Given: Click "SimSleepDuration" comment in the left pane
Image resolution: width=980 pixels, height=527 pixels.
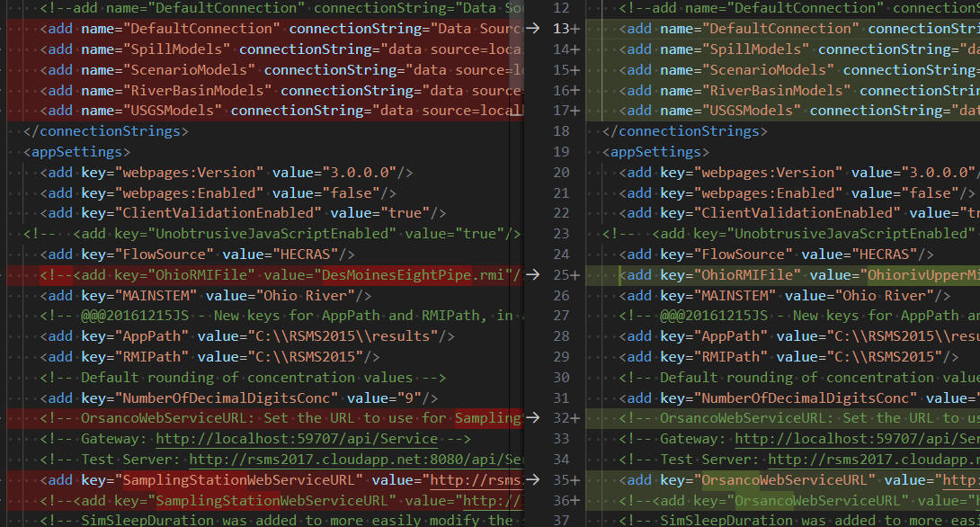Looking at the screenshot, I should pos(282,521).
